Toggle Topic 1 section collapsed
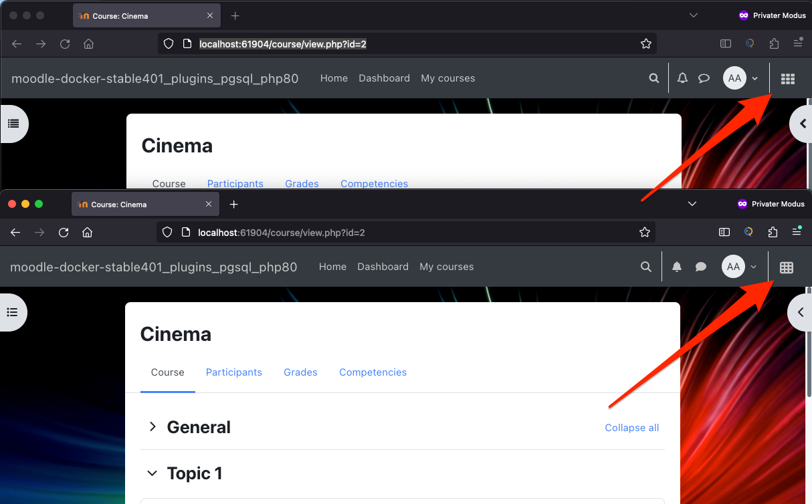The image size is (812, 504). (153, 473)
